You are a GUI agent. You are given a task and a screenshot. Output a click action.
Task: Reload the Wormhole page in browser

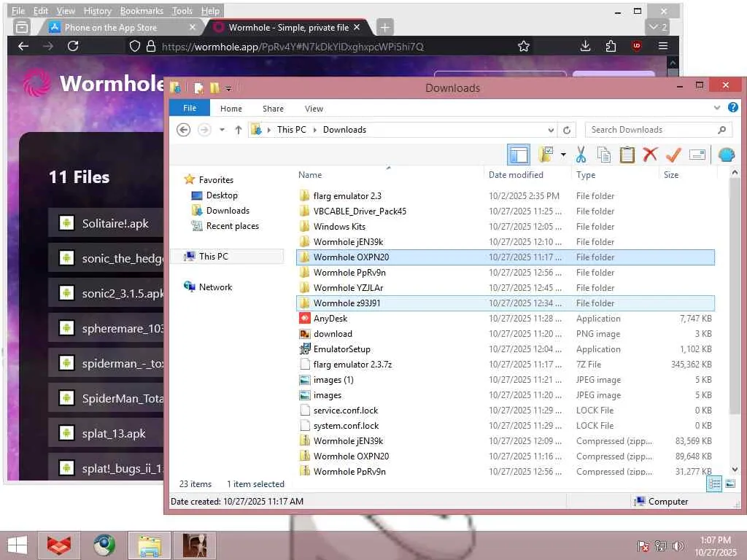73,46
